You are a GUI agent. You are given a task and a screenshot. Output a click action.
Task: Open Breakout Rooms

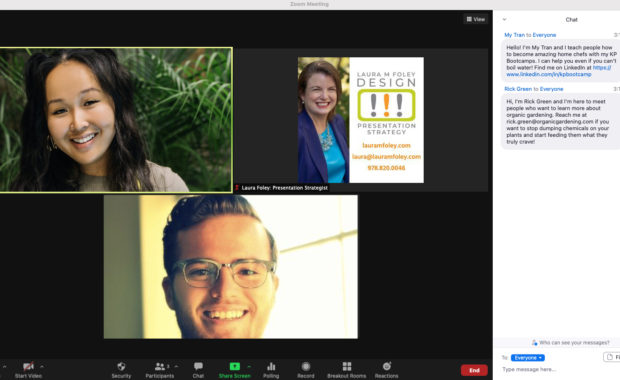pos(347,369)
